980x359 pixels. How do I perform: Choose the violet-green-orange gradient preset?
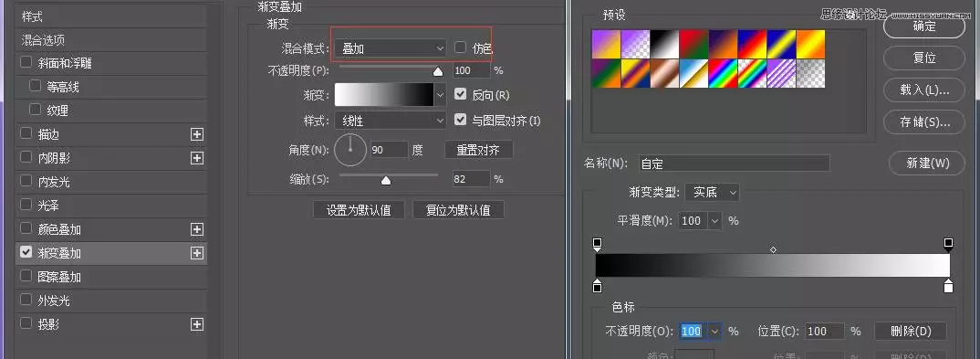tap(606, 74)
